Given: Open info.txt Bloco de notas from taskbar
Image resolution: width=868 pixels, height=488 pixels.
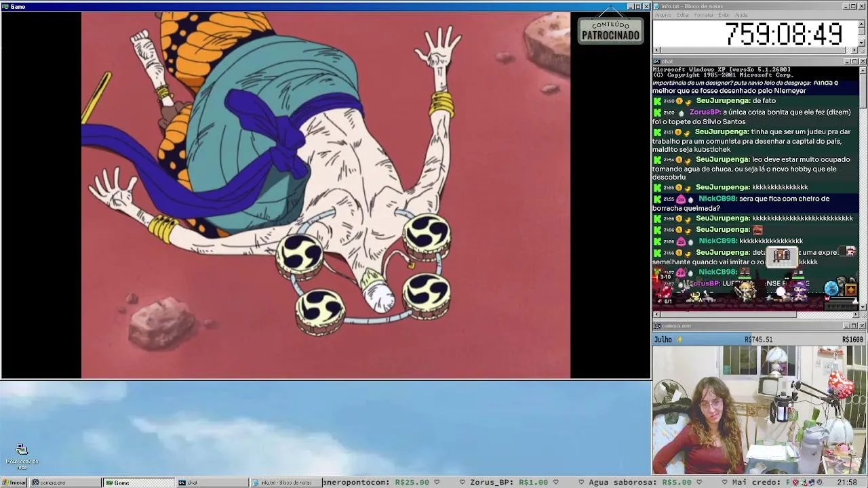Looking at the screenshot, I should [x=285, y=483].
